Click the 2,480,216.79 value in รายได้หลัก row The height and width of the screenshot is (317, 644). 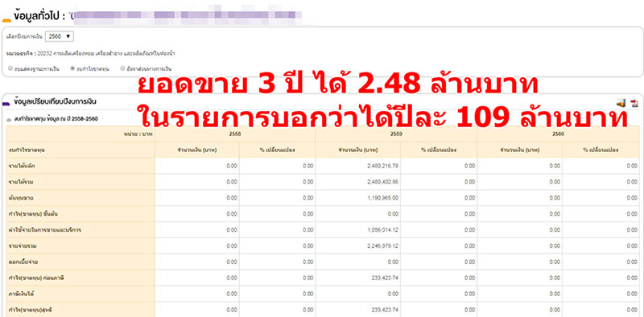click(x=383, y=166)
